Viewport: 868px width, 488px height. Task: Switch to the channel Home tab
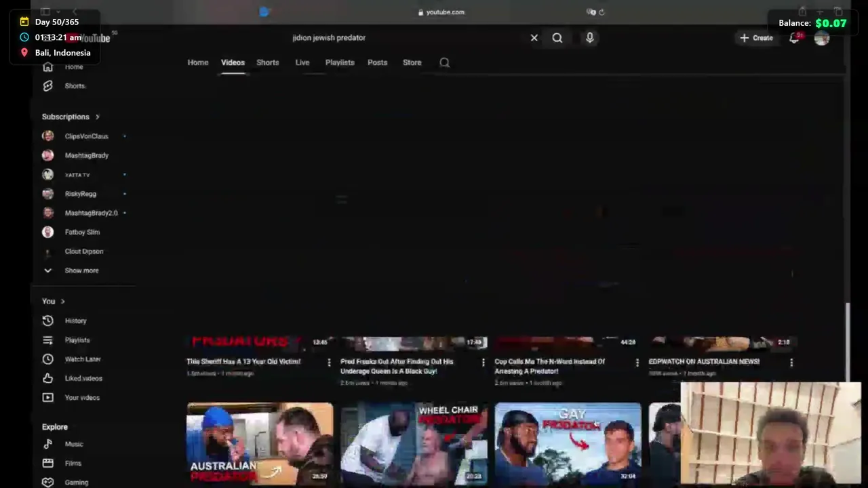[198, 62]
